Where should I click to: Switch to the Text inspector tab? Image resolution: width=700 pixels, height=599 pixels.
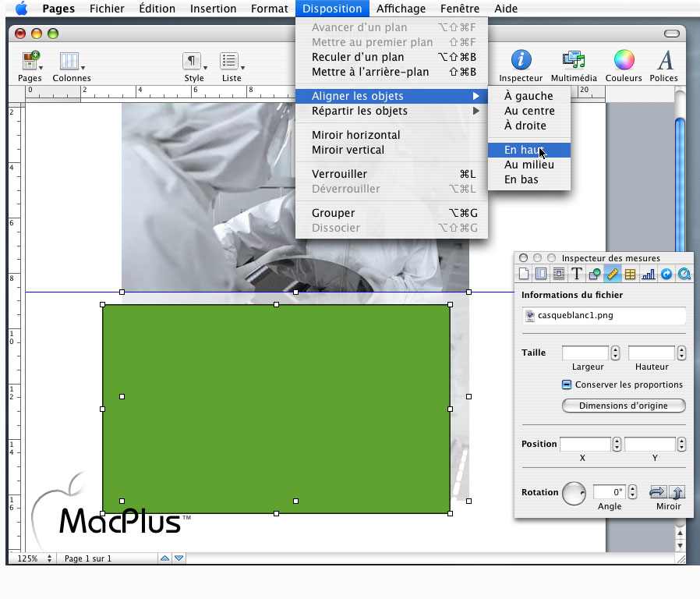coord(577,274)
